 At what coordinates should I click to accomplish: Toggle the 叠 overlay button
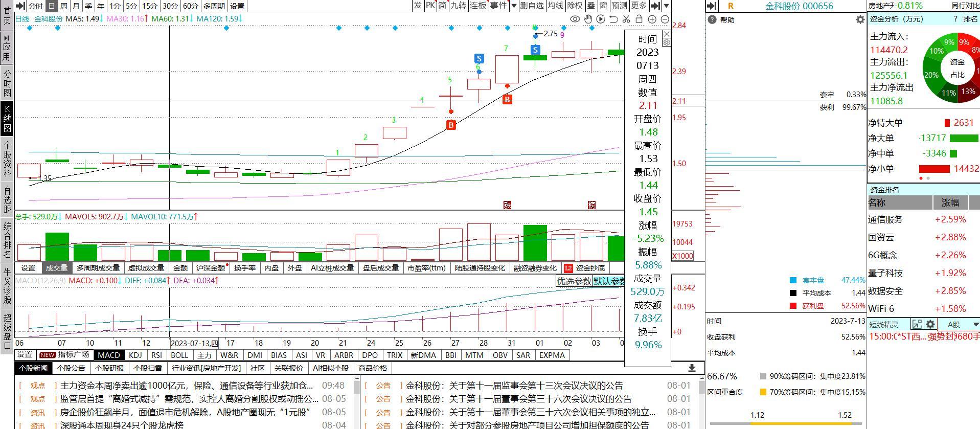[x=591, y=6]
